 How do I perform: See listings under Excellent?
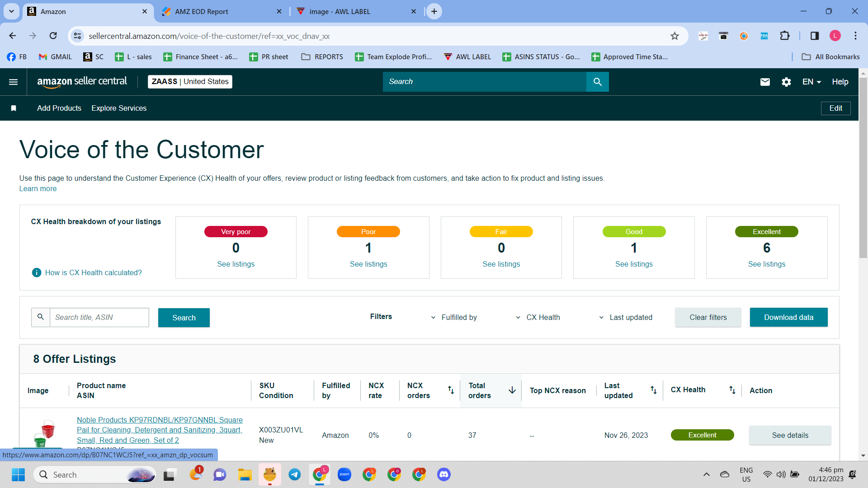[767, 264]
